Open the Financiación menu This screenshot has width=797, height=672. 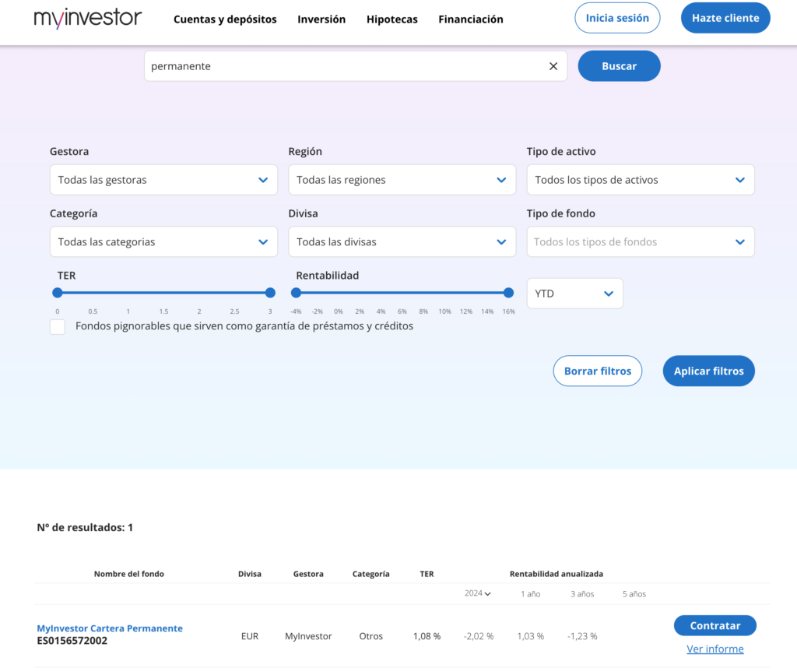tap(471, 19)
